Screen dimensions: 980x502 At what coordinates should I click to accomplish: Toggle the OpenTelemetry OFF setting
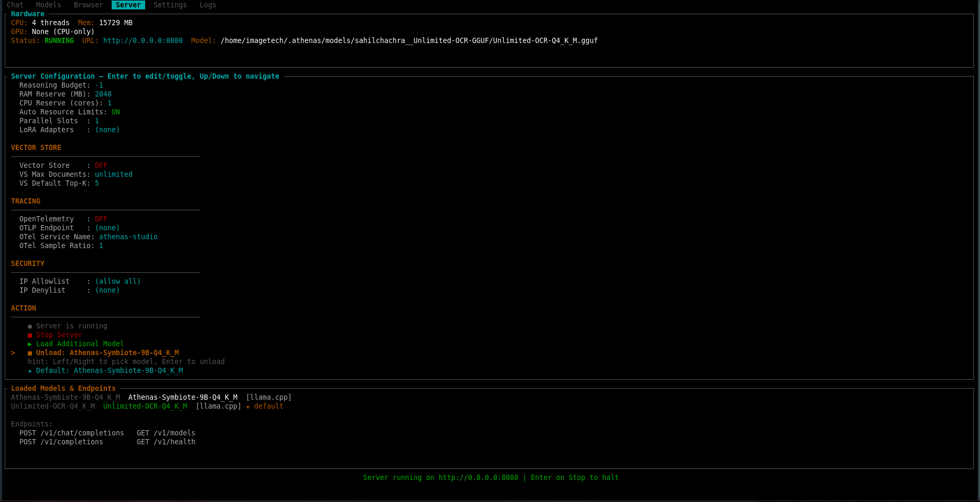[x=101, y=219]
